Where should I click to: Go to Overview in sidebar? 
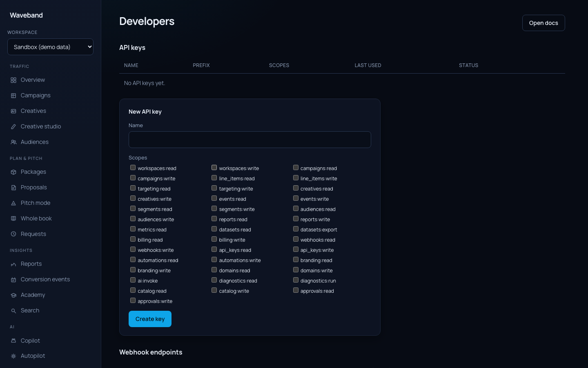pos(50,80)
